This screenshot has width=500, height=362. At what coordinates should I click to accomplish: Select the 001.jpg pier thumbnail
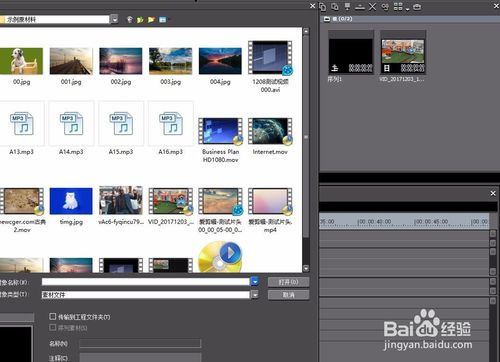(71, 61)
